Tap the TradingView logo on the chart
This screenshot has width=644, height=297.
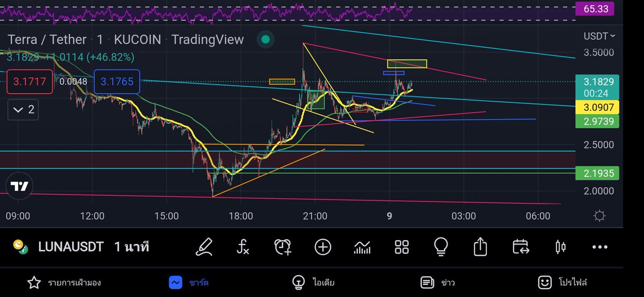pos(20,186)
